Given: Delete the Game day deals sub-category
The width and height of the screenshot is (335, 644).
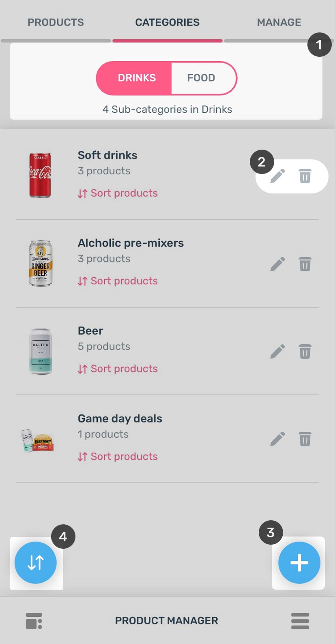Looking at the screenshot, I should pos(305,439).
